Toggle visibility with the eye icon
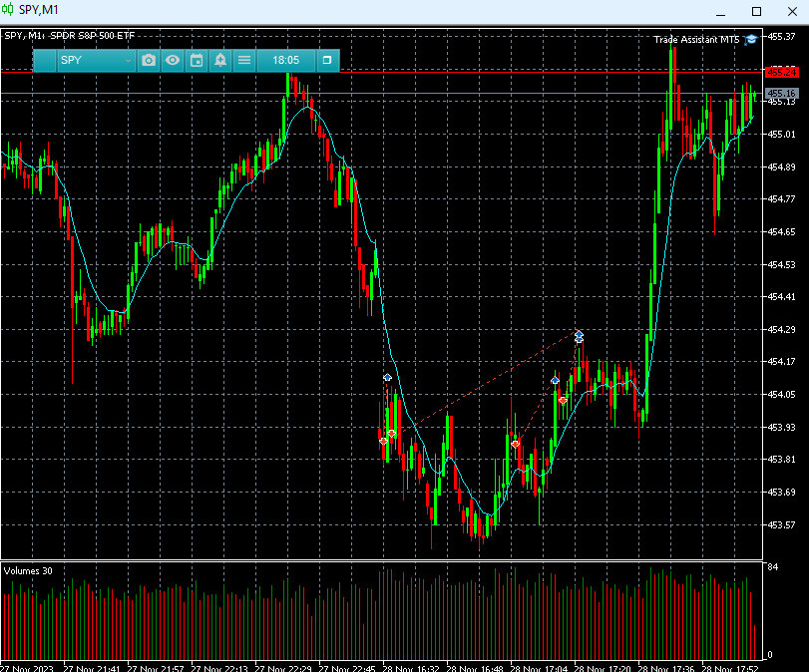This screenshot has height=672, width=809. click(173, 61)
